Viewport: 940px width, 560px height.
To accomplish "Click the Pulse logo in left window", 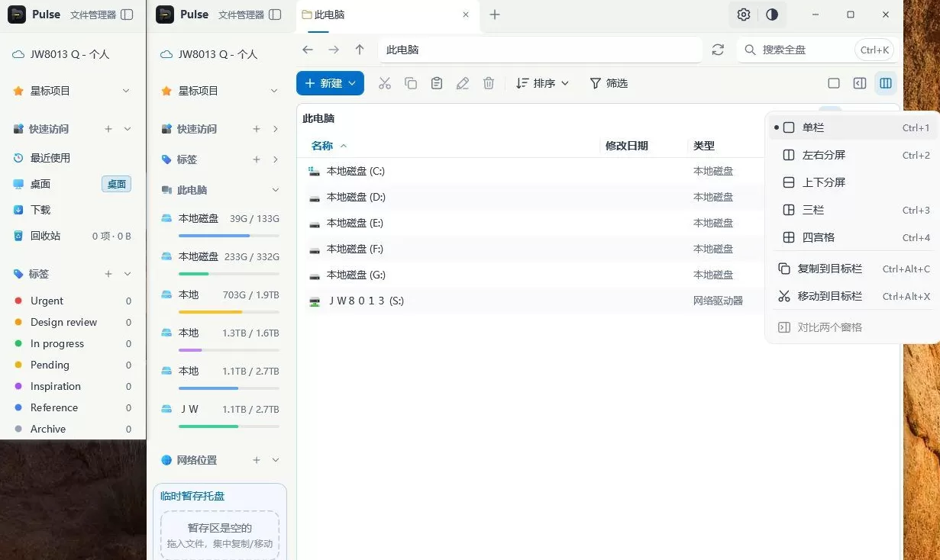I will [x=17, y=14].
